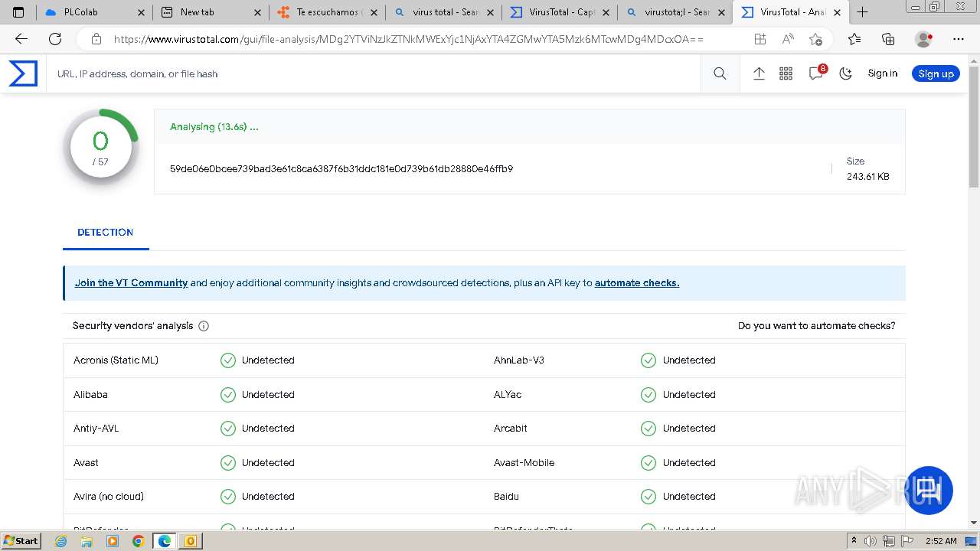Open Internet Explorer from the taskbar
Image resolution: width=980 pixels, height=551 pixels.
point(61,541)
